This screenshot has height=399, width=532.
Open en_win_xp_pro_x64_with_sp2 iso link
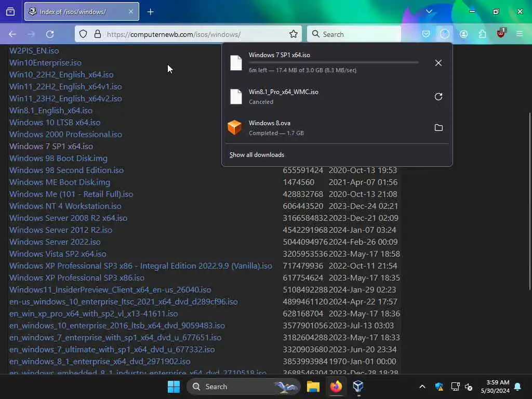[x=94, y=313]
